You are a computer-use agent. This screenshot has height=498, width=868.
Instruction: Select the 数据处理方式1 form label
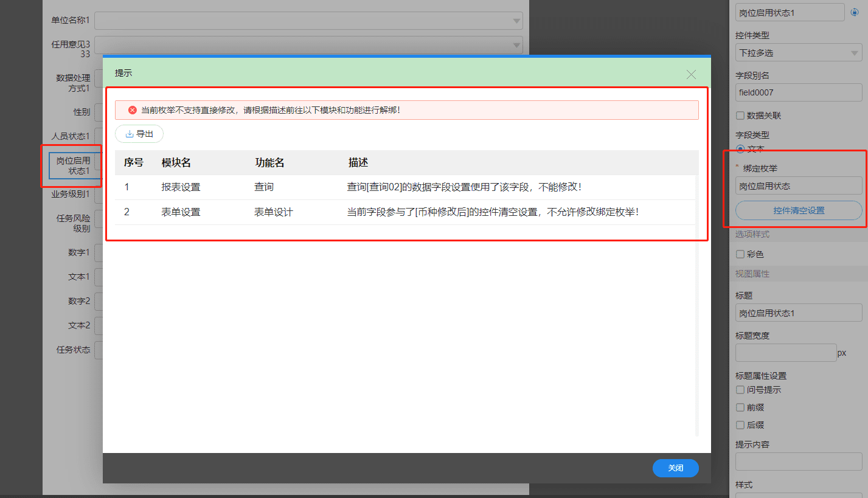(x=73, y=83)
